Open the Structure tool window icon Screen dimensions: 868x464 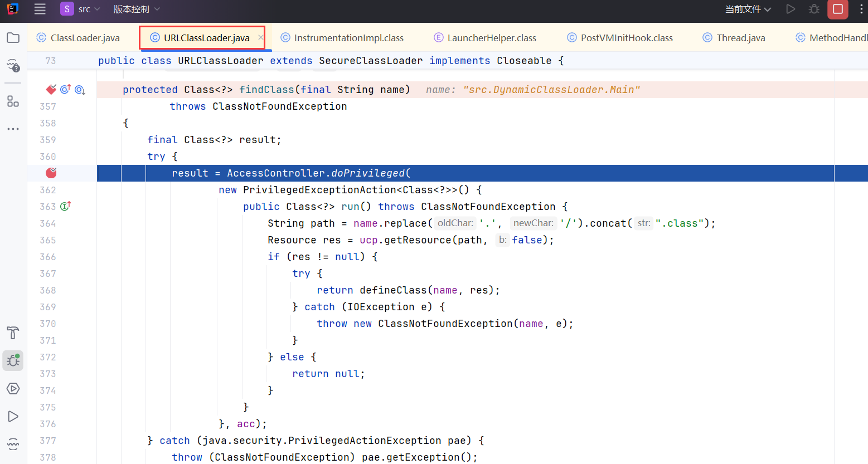coord(13,101)
